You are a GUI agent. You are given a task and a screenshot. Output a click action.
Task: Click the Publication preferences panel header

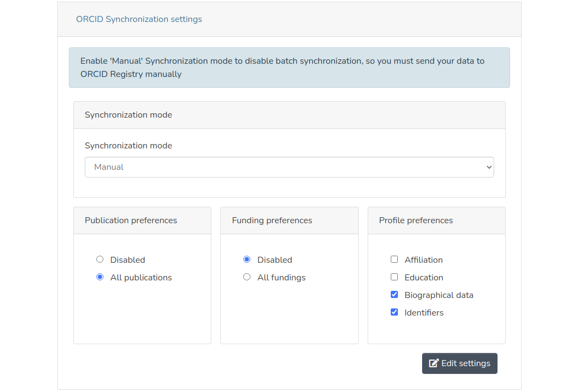[x=142, y=220]
